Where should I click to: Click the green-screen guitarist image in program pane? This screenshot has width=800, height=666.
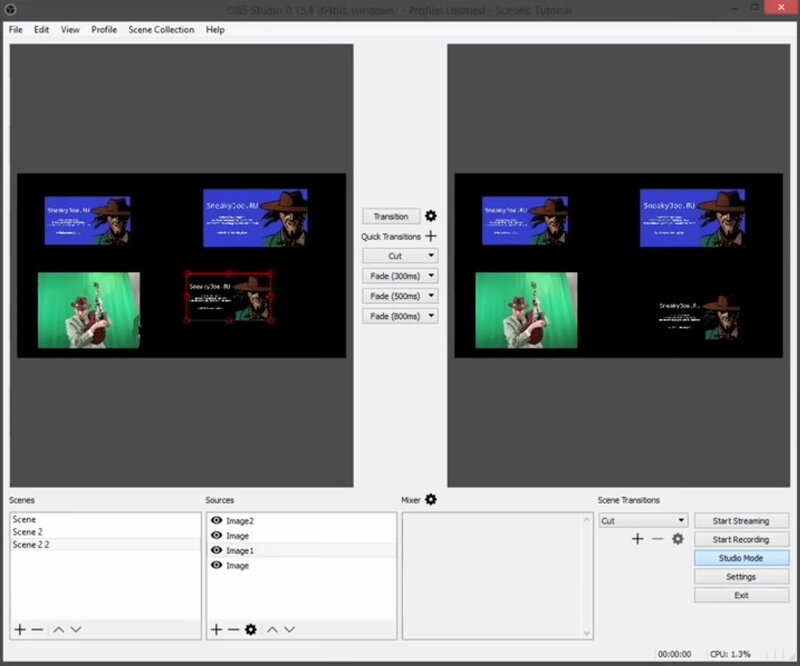[526, 310]
